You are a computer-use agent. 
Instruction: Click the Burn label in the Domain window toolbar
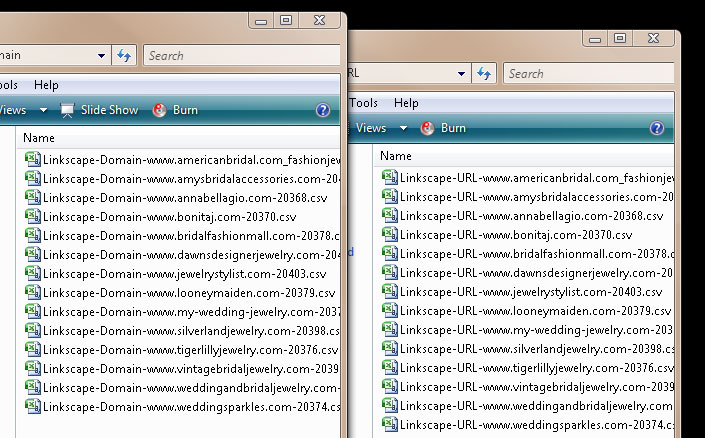coord(185,110)
